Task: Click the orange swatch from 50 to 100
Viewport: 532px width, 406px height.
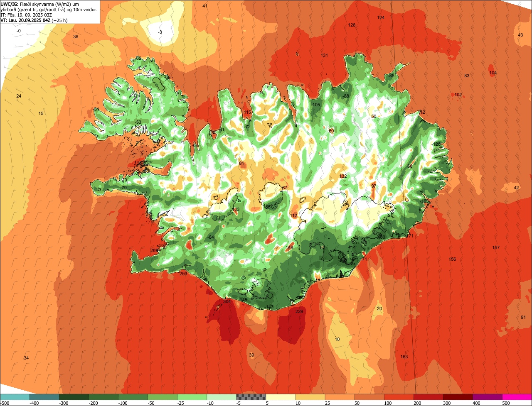Action: [x=369, y=397]
